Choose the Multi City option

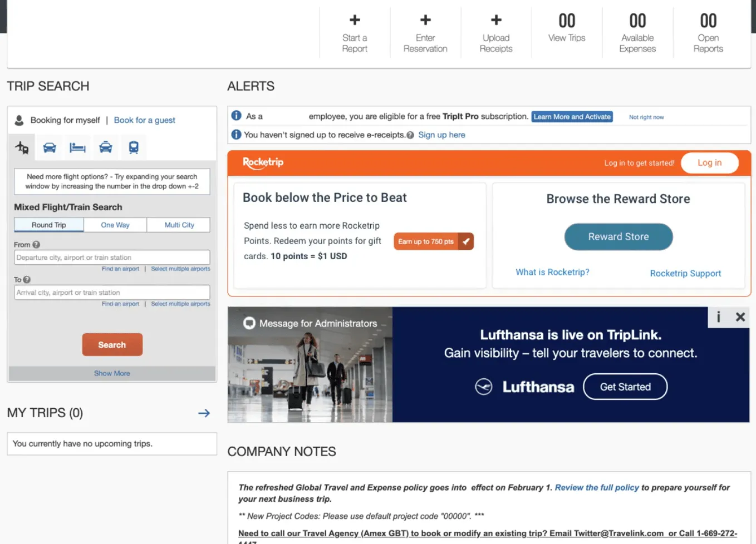click(179, 225)
